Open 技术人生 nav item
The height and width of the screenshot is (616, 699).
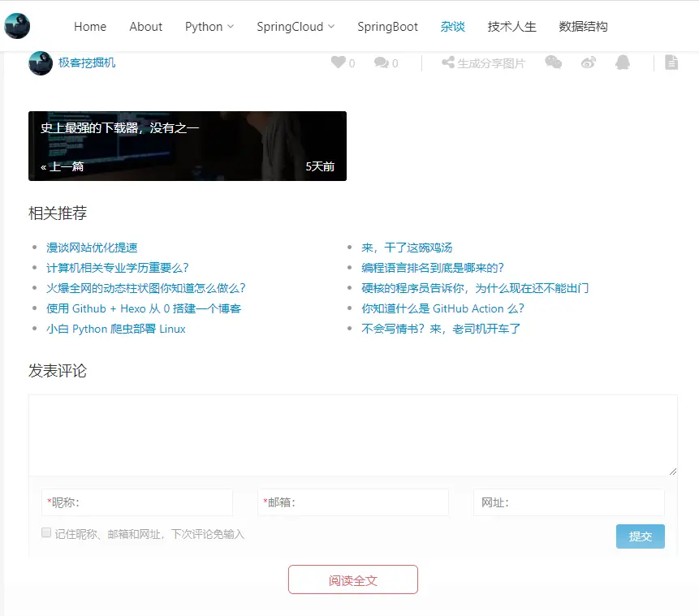click(x=511, y=27)
